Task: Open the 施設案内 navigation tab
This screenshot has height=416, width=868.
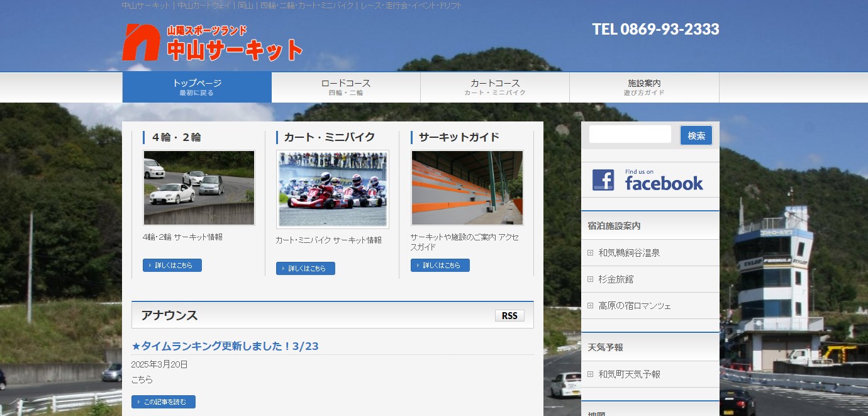Action: [644, 87]
